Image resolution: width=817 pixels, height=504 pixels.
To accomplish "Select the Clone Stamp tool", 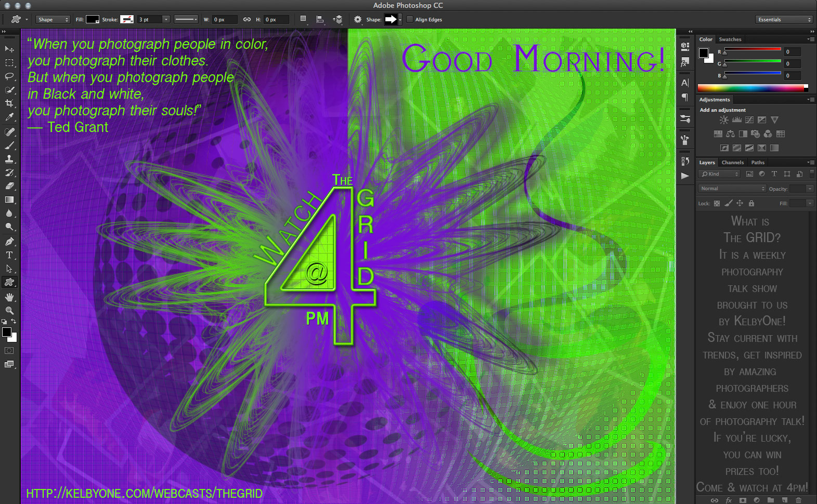I will click(x=9, y=159).
